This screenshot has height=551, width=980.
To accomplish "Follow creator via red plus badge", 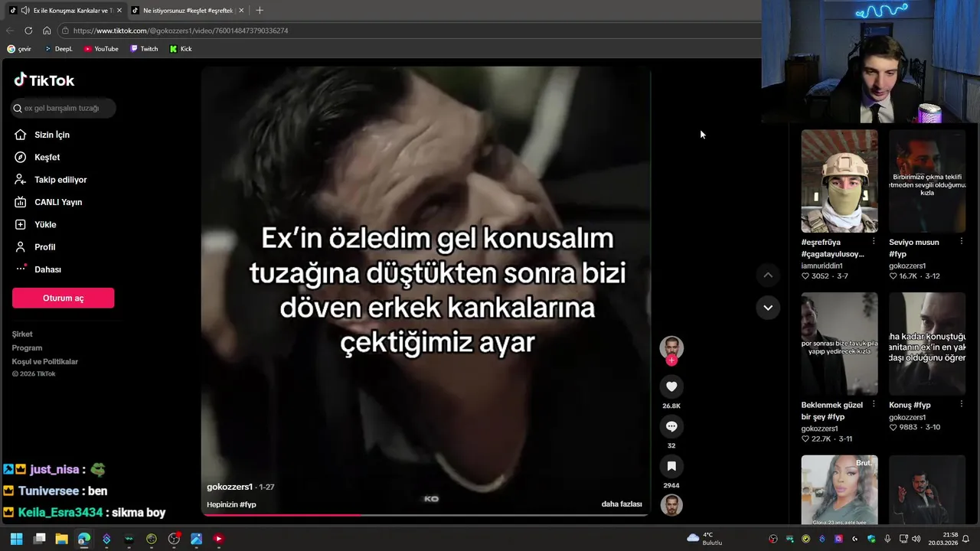I will [671, 360].
